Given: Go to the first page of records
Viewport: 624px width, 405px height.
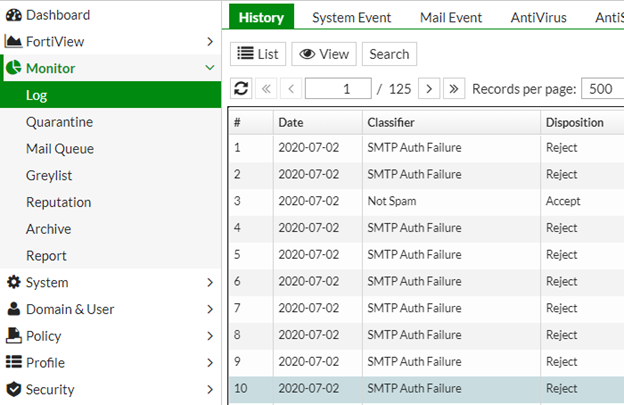Looking at the screenshot, I should pos(266,89).
